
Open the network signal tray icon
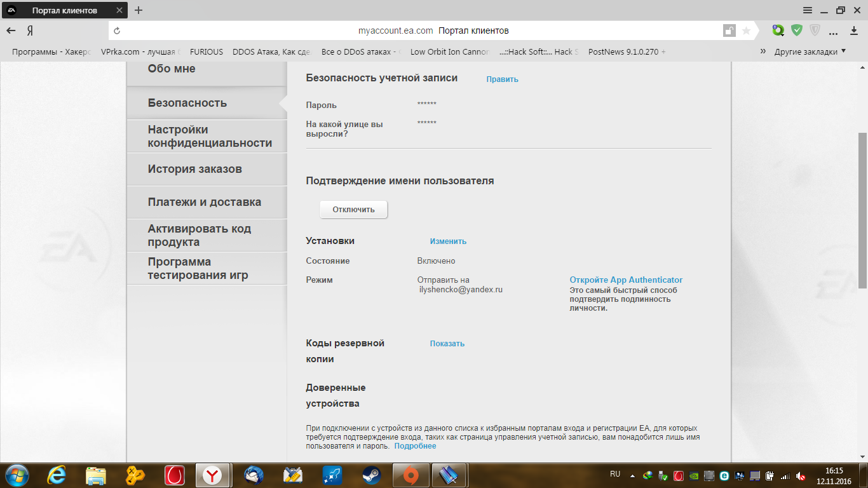pos(785,476)
